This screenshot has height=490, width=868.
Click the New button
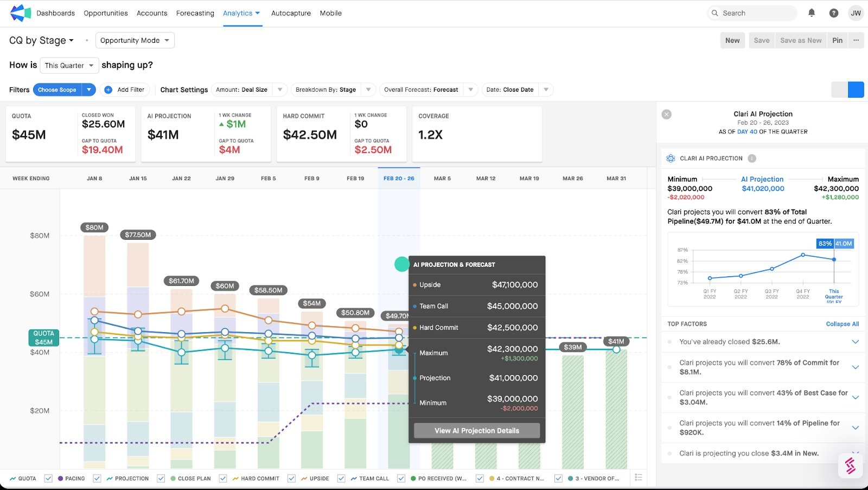pyautogui.click(x=732, y=40)
